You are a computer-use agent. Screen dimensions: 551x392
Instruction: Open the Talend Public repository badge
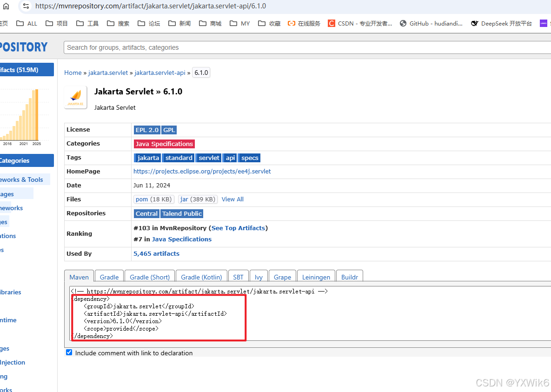182,213
